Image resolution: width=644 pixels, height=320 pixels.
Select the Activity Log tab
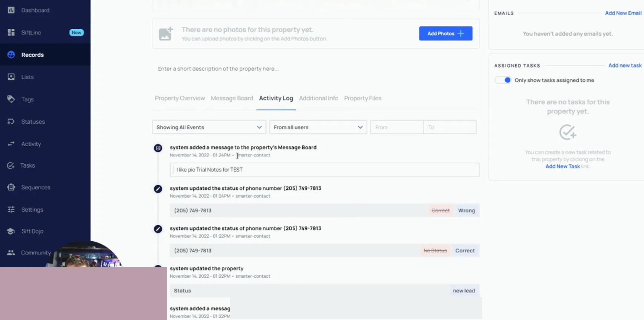[276, 98]
